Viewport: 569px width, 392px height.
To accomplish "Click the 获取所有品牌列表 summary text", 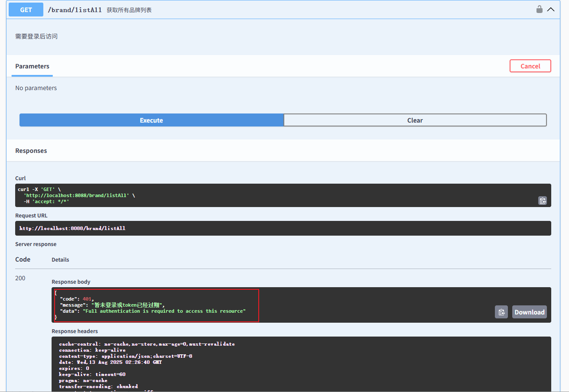I will click(129, 10).
